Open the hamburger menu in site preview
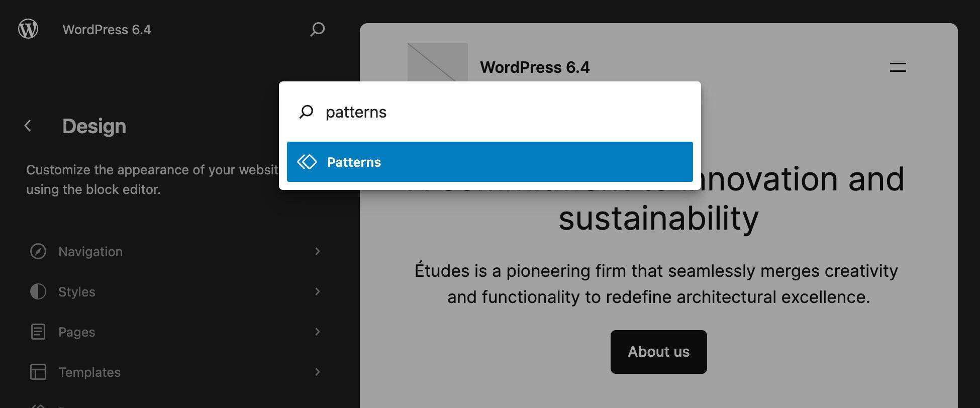The image size is (980, 408). tap(898, 67)
